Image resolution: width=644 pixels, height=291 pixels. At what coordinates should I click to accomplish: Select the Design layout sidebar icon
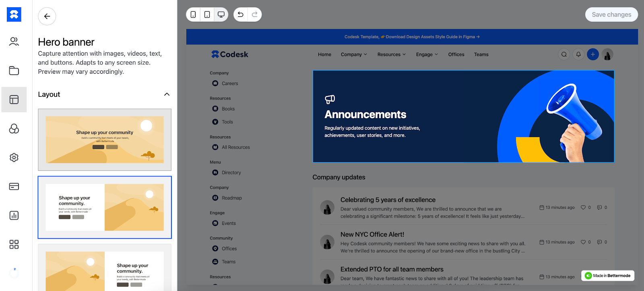point(14,100)
